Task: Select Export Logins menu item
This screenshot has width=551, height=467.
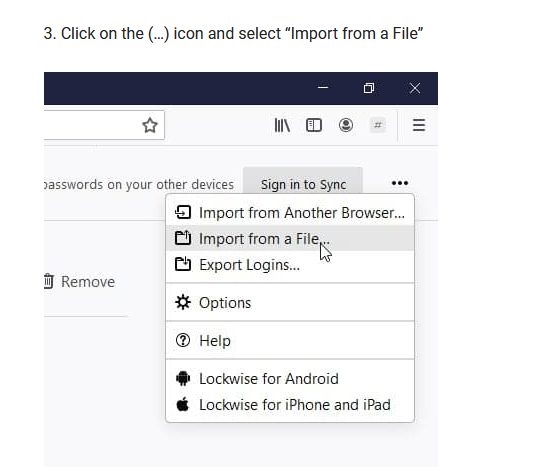Action: [x=290, y=265]
